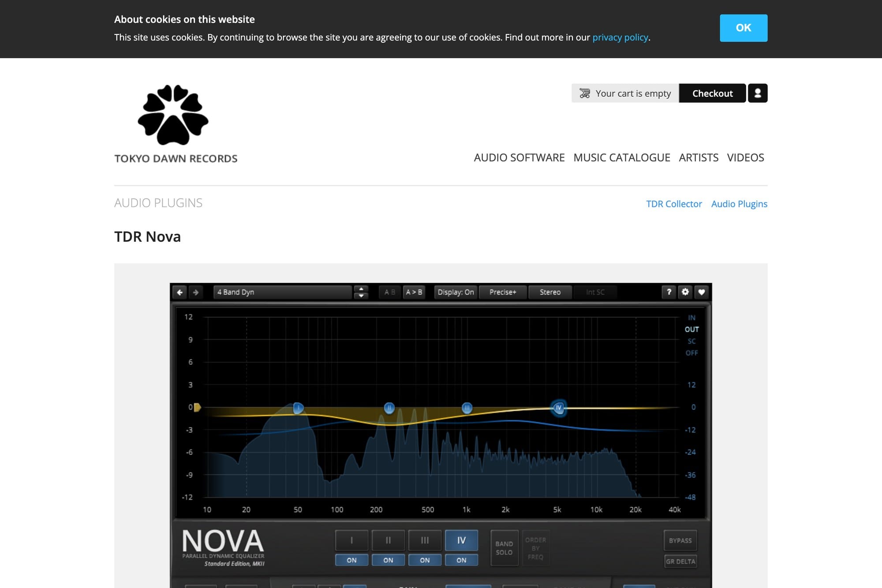Select SC analyzer source
The image size is (882, 588).
(x=691, y=341)
